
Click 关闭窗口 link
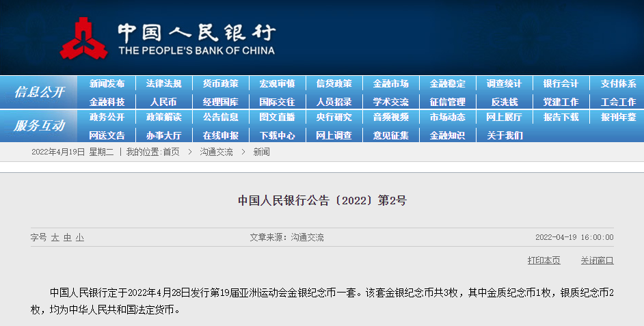598,260
